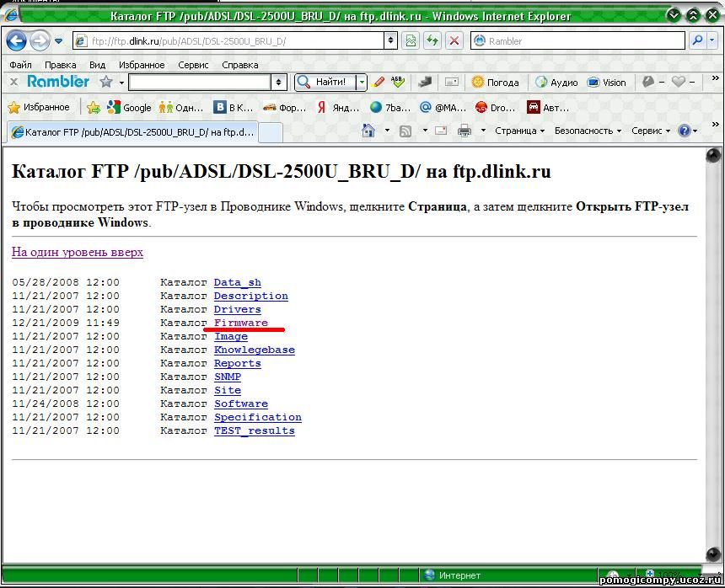725x588 pixels.
Task: Open the Безопасность dropdown menu
Action: (x=588, y=131)
